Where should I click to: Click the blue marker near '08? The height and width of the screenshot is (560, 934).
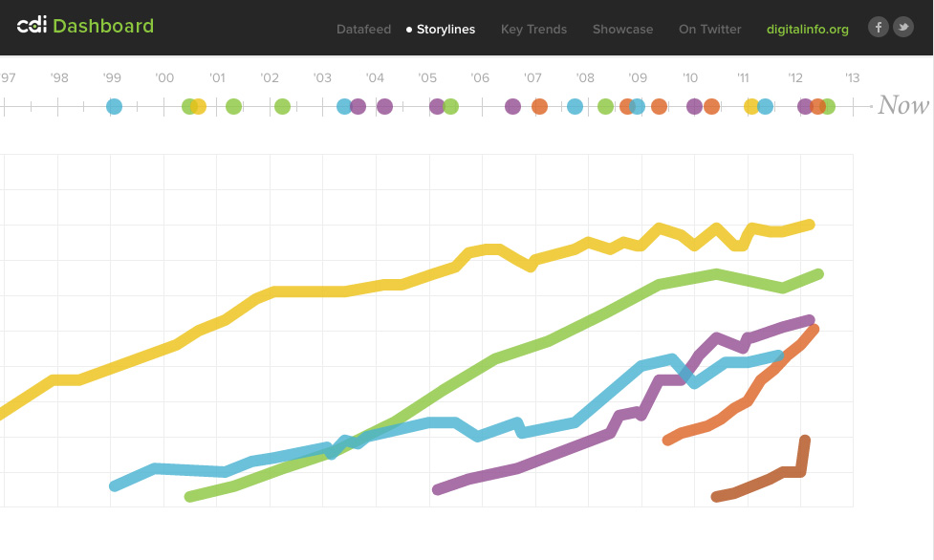pos(575,106)
